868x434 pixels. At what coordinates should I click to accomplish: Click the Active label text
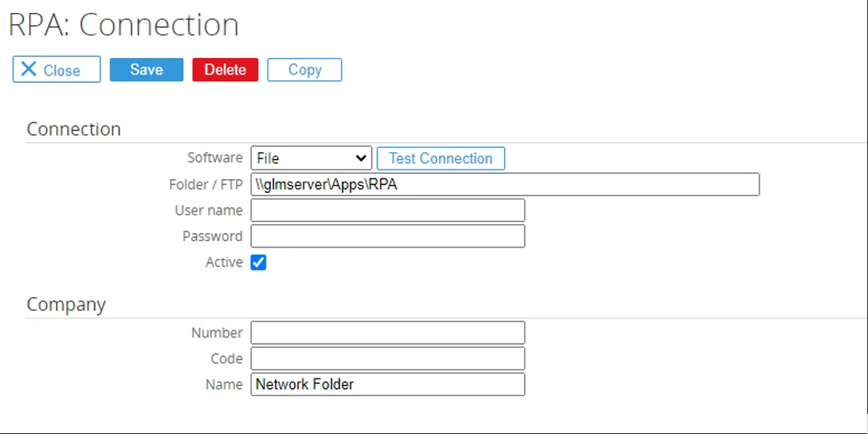pyautogui.click(x=223, y=262)
